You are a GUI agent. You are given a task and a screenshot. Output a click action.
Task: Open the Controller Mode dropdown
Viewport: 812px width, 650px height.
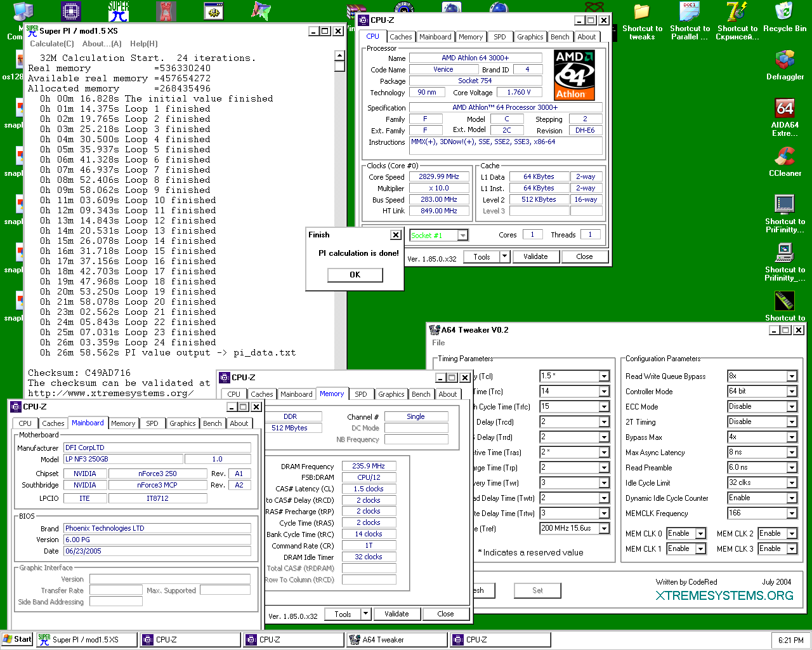coord(792,392)
